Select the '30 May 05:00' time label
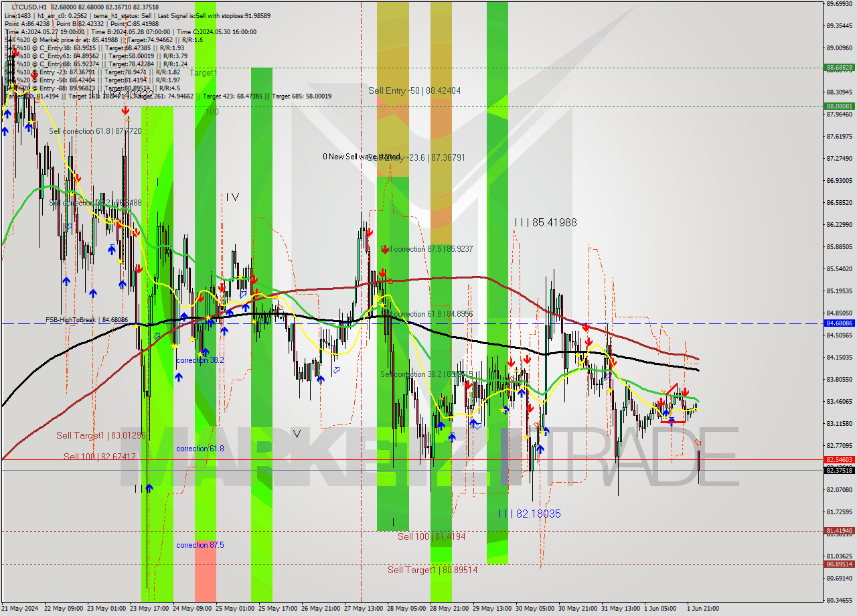The width and height of the screenshot is (857, 616). pyautogui.click(x=535, y=609)
